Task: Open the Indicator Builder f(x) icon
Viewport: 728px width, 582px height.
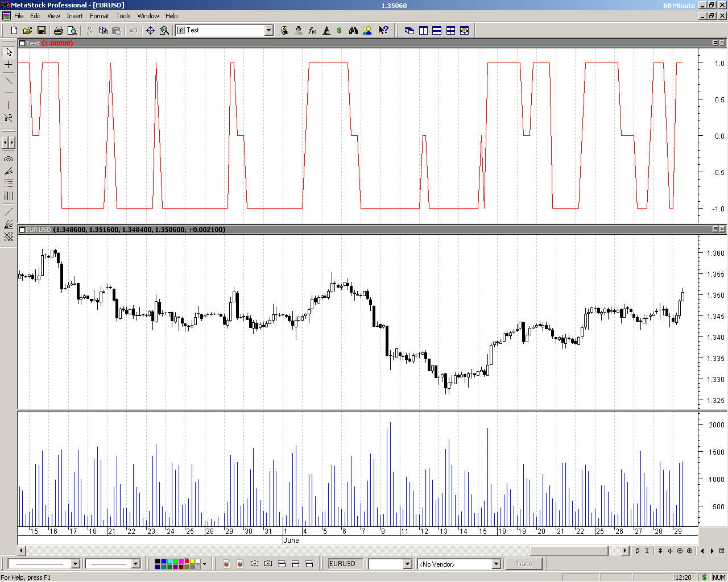Action: coord(312,31)
